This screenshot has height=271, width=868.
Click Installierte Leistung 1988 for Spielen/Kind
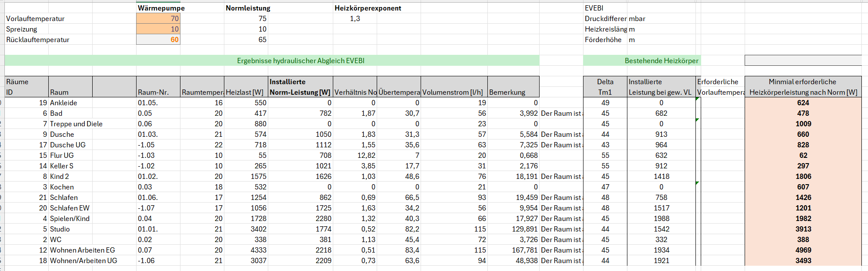tap(661, 218)
